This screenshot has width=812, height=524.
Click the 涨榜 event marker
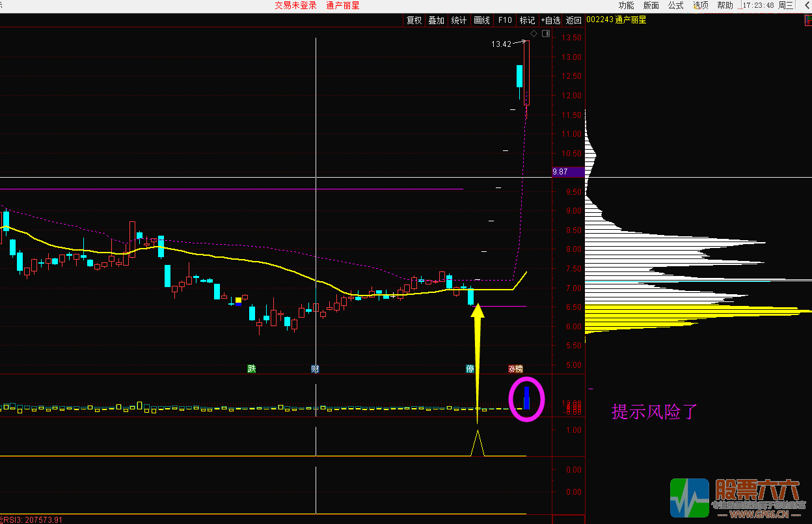(515, 369)
